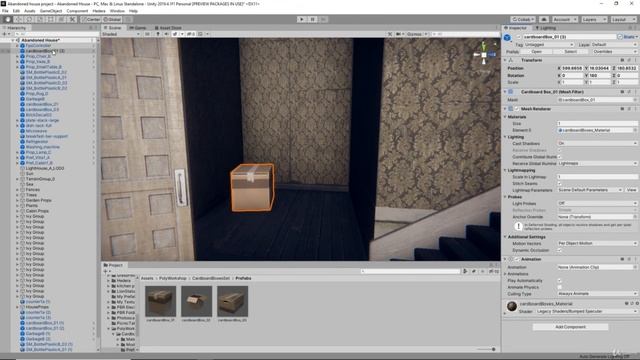
Task: Select the Rotate tool in toolbar
Action: click(x=29, y=19)
